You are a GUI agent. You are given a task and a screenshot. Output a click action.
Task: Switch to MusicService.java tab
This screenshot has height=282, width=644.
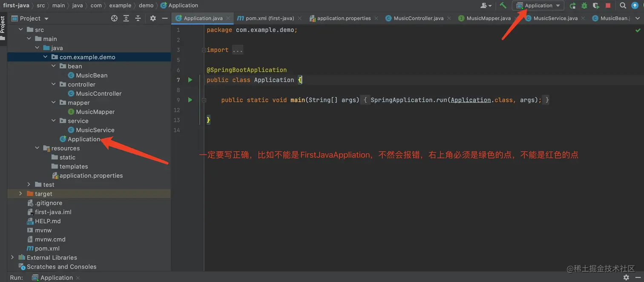click(555, 18)
